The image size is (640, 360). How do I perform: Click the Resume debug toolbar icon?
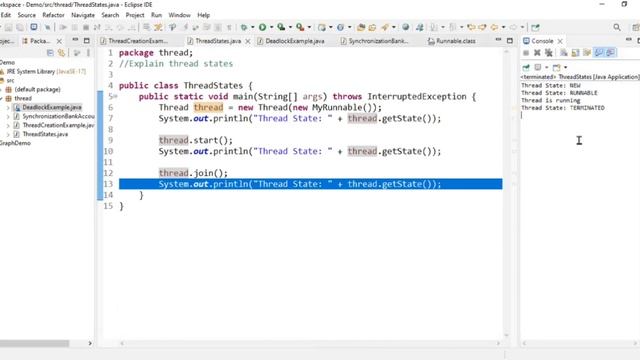point(63,27)
